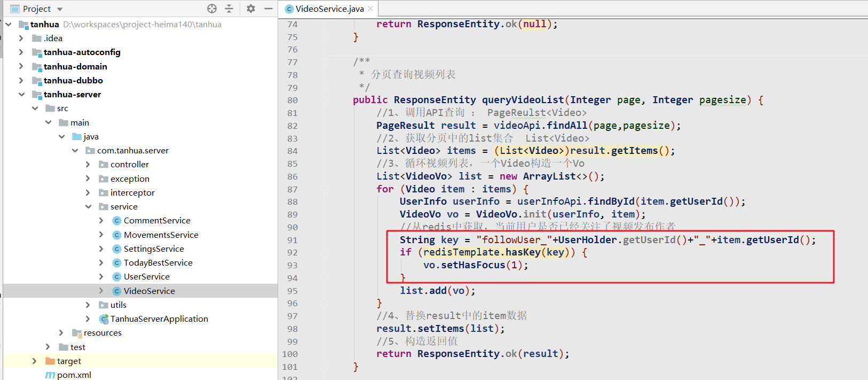Fold the javadoc comment at line 77
The width and height of the screenshot is (868, 380).
tap(325, 62)
